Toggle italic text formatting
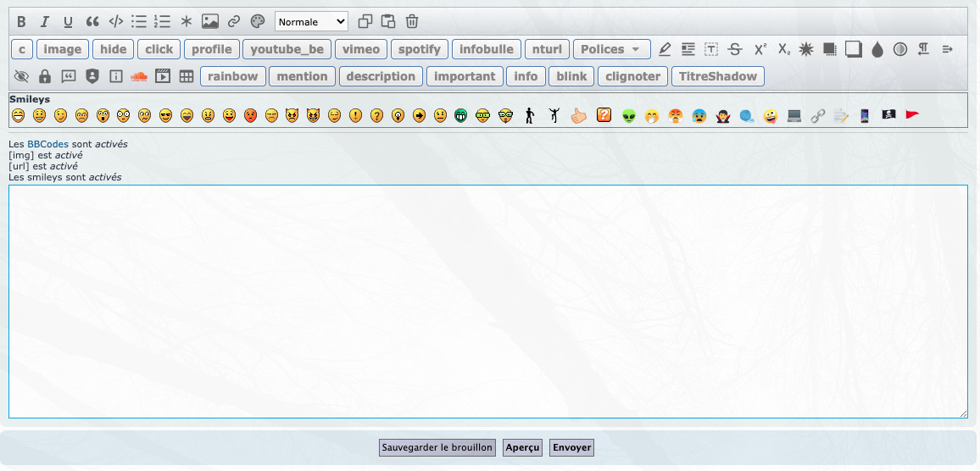 pyautogui.click(x=45, y=22)
